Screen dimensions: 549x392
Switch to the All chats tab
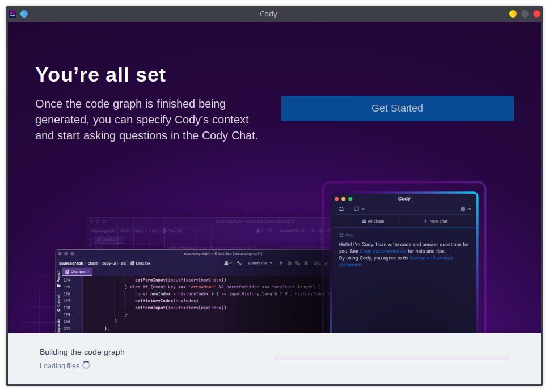373,221
